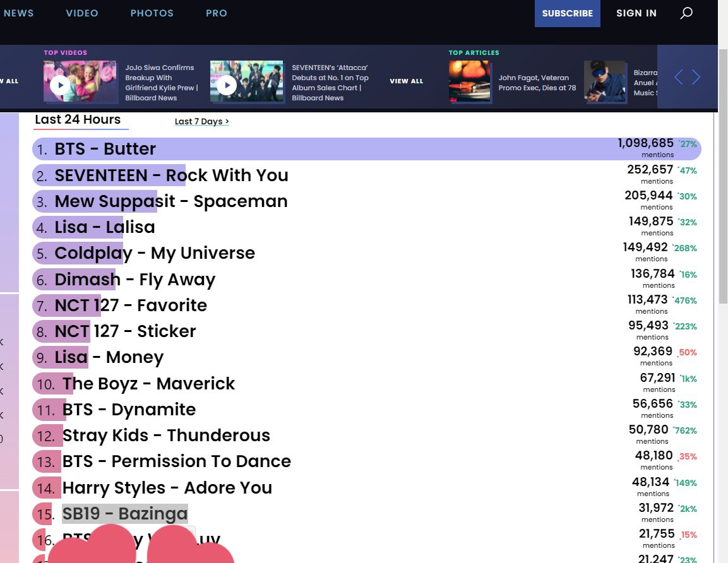Screen dimensions: 728x563
Task: Click the 252,657 mentions count
Action: (650, 169)
